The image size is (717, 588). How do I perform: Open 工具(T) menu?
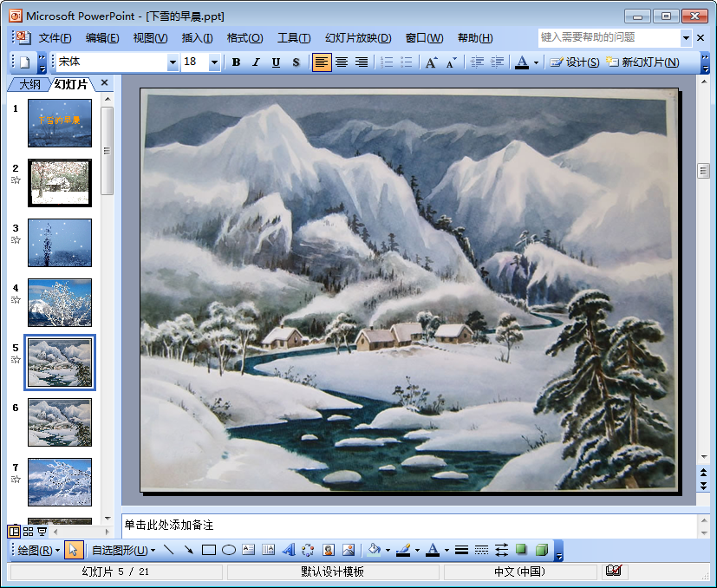coord(294,38)
